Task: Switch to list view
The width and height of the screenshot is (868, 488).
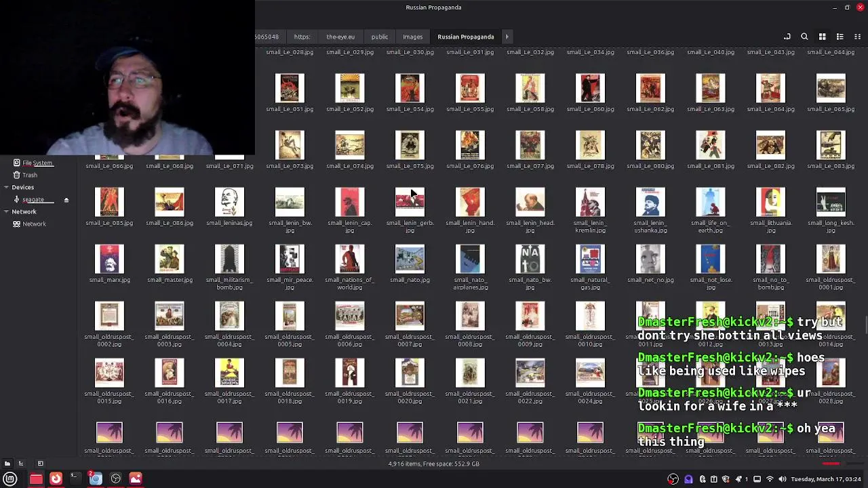Action: [840, 37]
